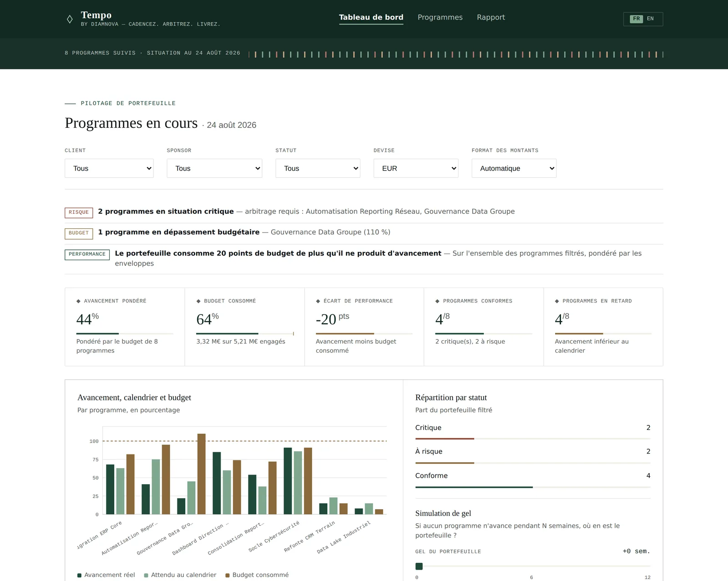Click the PERFORMANCE alert badge
Screen dimensions: 728x581
(x=87, y=254)
